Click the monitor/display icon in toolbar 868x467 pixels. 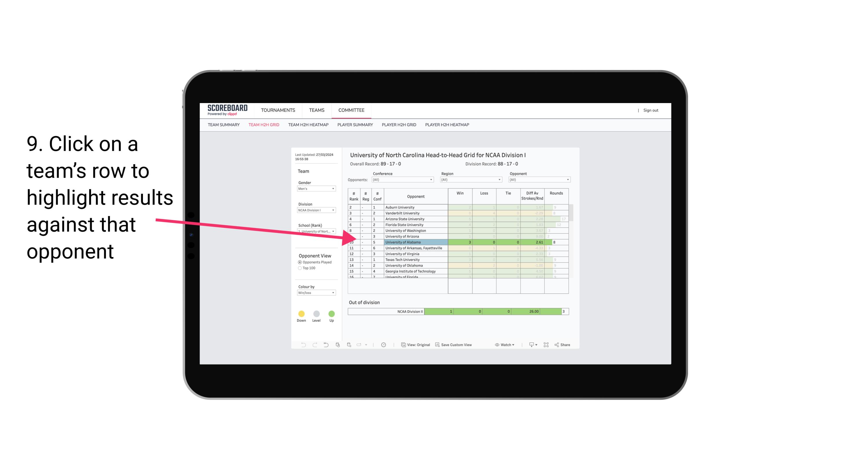(x=530, y=345)
